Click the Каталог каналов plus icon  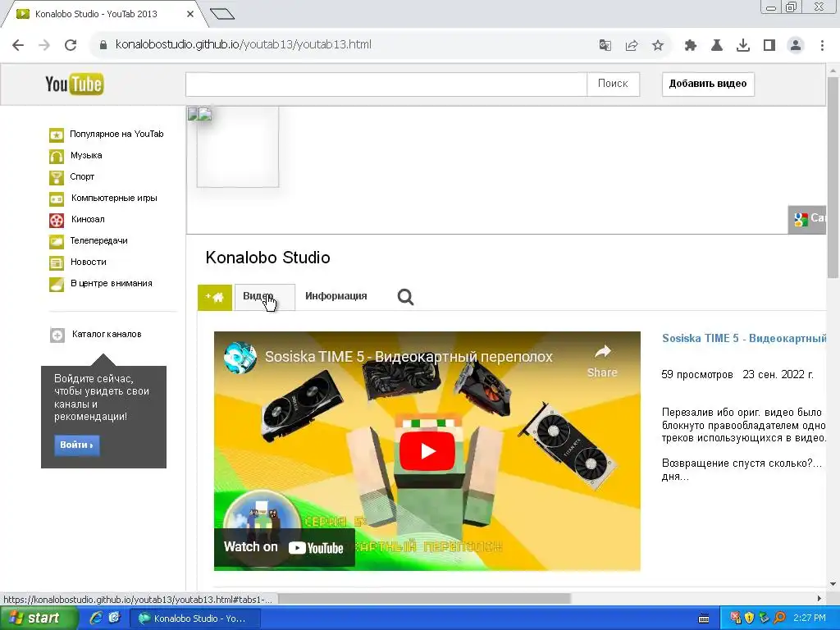click(x=57, y=335)
